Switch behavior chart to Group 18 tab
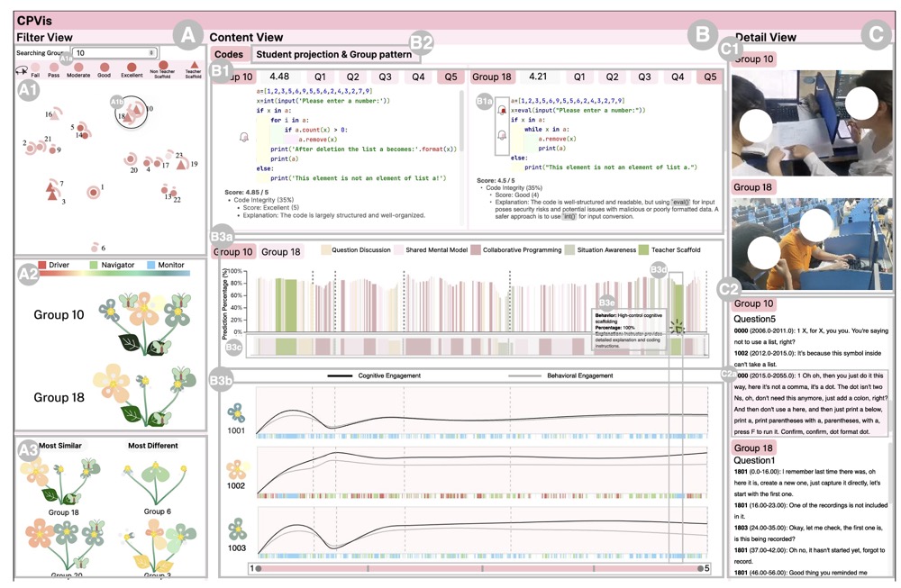901x588 pixels. click(x=280, y=252)
